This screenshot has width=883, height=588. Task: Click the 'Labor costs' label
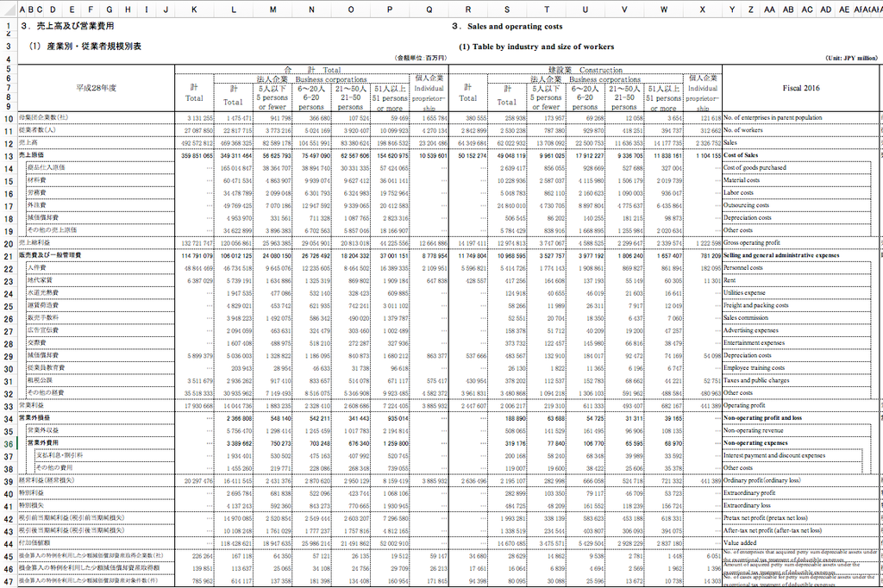tap(738, 192)
